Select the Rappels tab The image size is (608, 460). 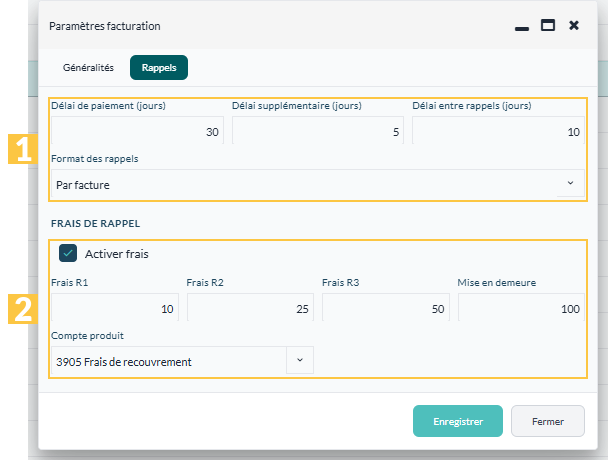[159, 67]
